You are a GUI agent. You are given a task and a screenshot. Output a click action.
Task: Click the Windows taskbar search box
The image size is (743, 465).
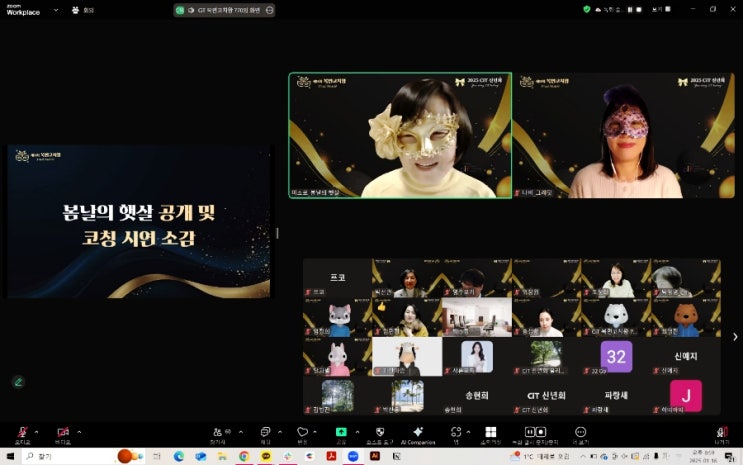click(x=83, y=456)
